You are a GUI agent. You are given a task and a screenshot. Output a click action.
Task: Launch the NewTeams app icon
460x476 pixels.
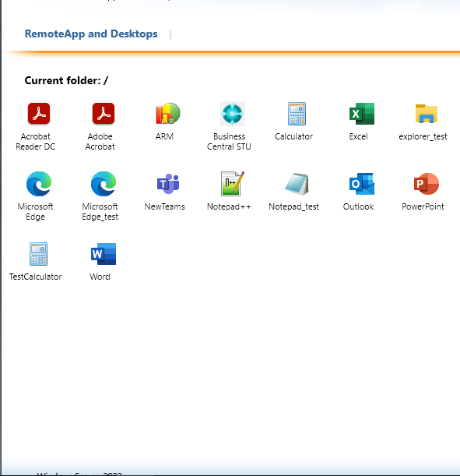[x=168, y=184]
